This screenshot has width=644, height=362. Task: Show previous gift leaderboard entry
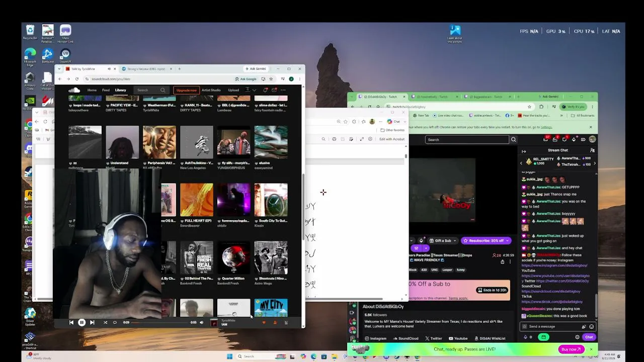[x=521, y=163]
